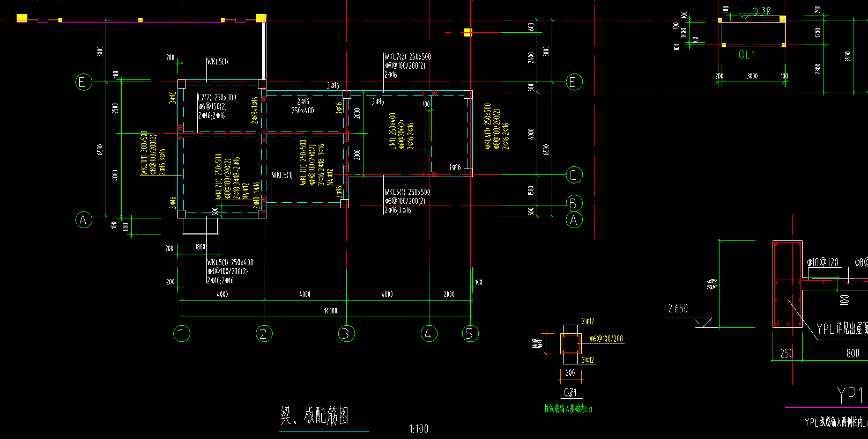Click the WKL7(2) 250x500 beam label

coord(407,56)
